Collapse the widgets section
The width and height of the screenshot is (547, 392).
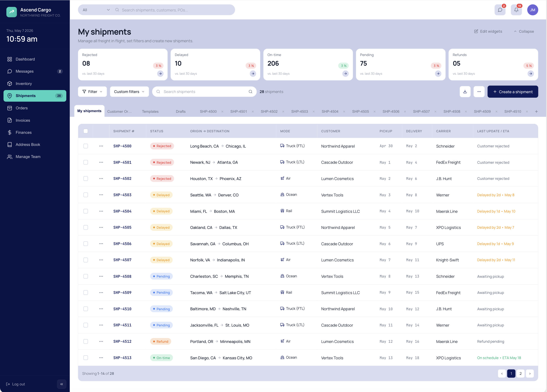coord(524,31)
